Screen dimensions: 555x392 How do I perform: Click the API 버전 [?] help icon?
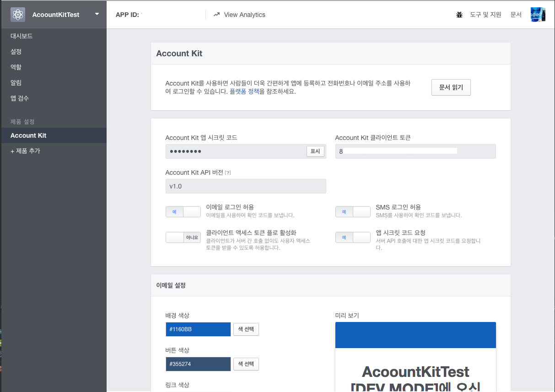(228, 173)
